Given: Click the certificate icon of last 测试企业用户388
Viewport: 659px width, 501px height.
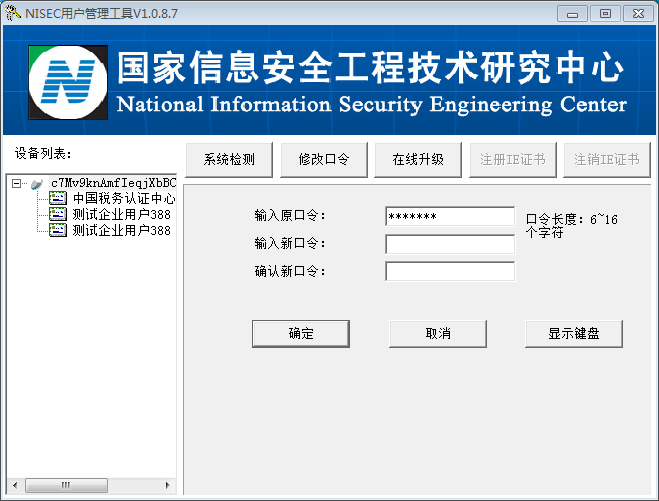Looking at the screenshot, I should tap(58, 230).
